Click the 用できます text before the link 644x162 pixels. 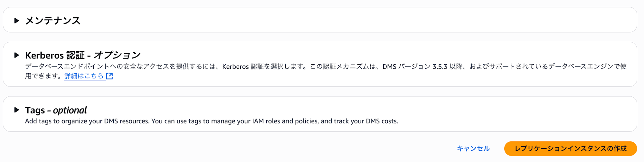click(43, 76)
